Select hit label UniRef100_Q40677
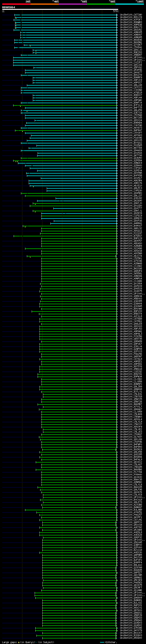This screenshot has height=644, width=146. point(131,72)
